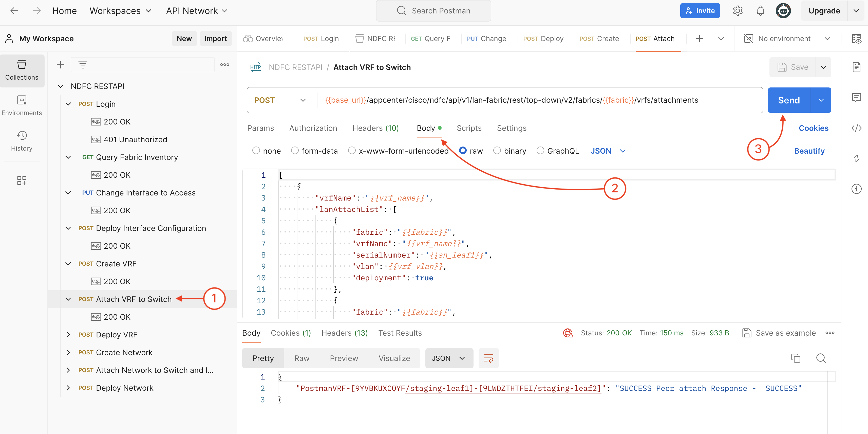Click the Beautify link
The image size is (868, 434).
809,151
